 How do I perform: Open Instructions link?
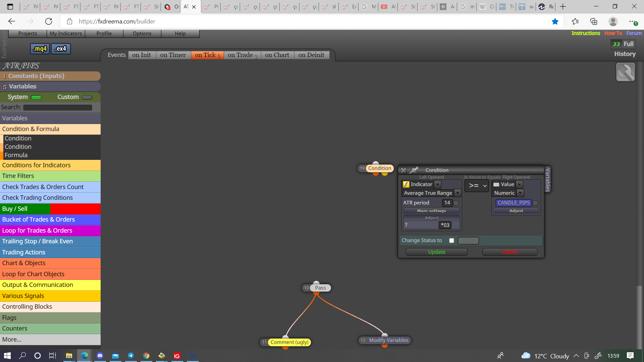coord(586,33)
